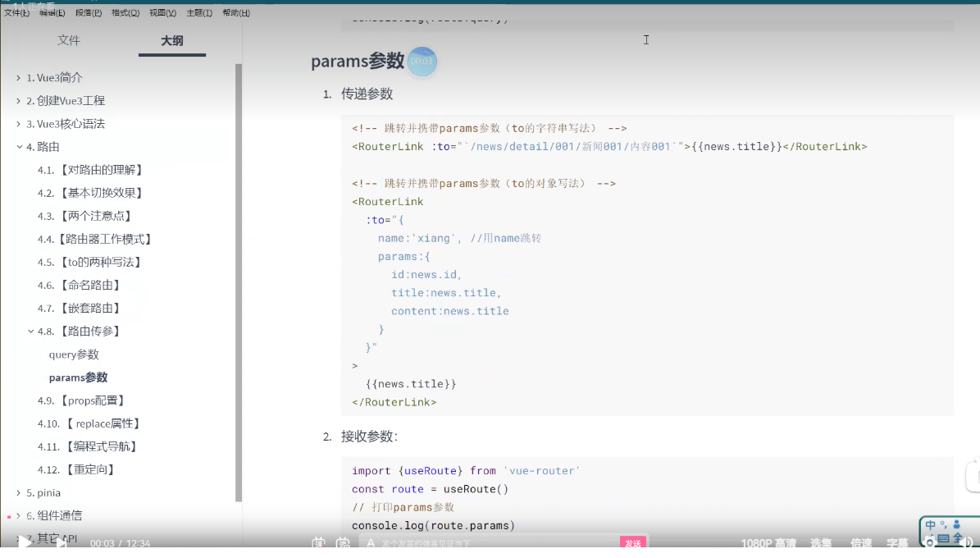Screen dimensions: 980x558
Task: Jump to 4.4 【路由器工作模式】 heading
Action: (96, 240)
